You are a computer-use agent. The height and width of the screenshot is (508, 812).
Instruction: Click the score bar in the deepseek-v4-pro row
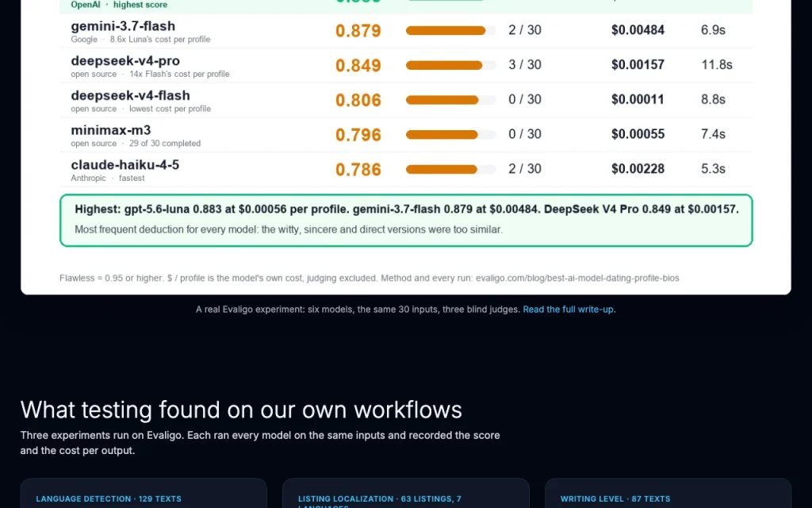tap(450, 65)
